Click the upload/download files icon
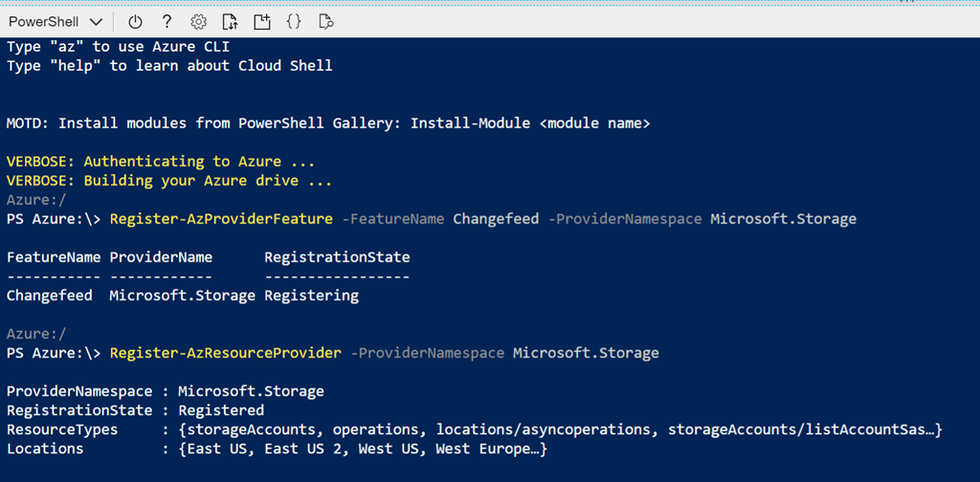980x482 pixels. tap(230, 21)
